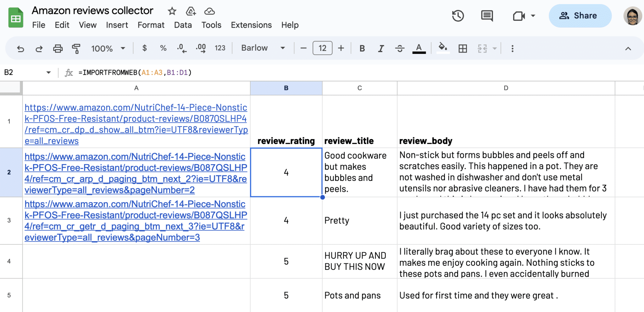Open the comments panel
Image resolution: width=644 pixels, height=312 pixels.
point(486,16)
